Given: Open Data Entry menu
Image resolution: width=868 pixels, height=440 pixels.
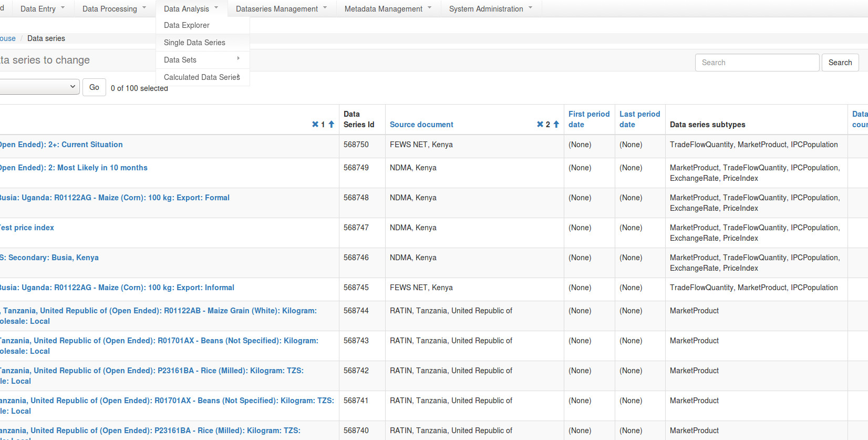Looking at the screenshot, I should [43, 9].
